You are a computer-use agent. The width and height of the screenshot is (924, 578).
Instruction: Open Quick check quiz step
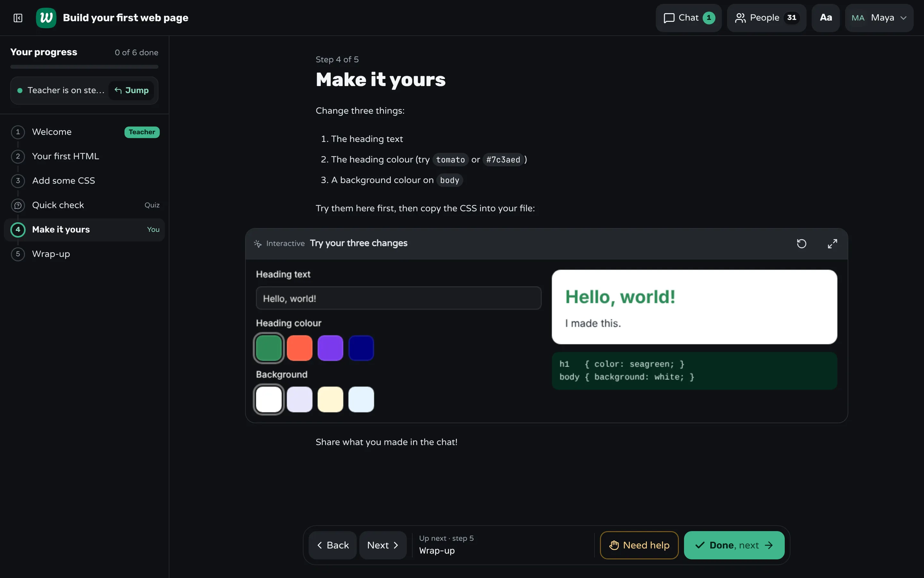tap(84, 205)
